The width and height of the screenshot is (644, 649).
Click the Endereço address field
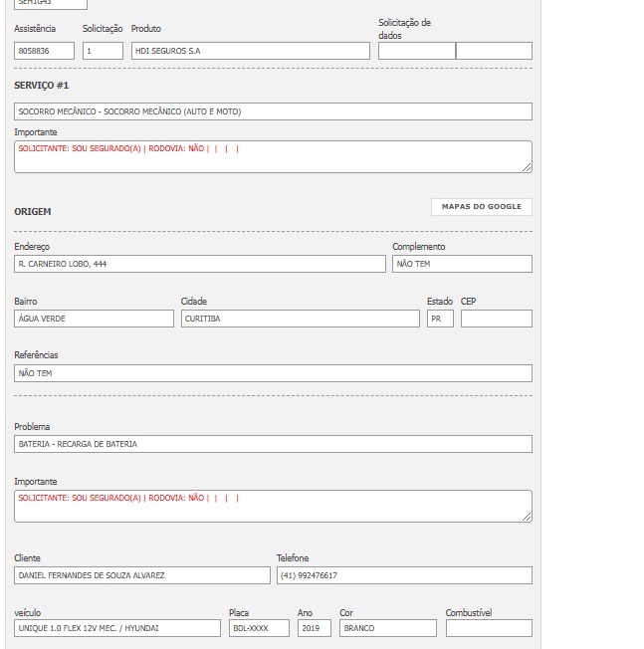[x=199, y=264]
